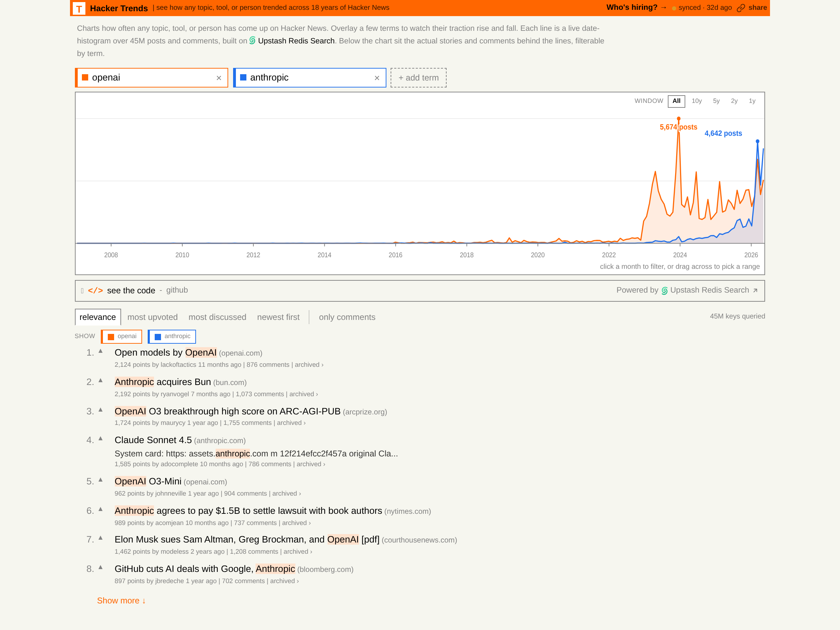Click the share link text
The width and height of the screenshot is (840, 630).
757,8
